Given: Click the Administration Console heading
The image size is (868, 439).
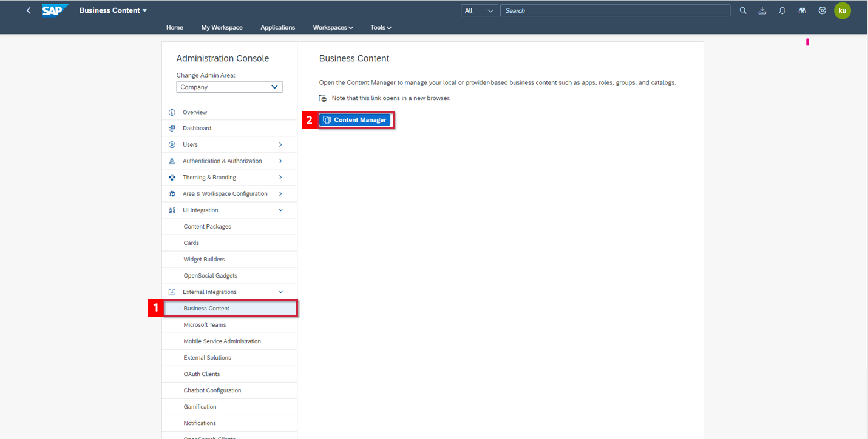Looking at the screenshot, I should coord(223,58).
